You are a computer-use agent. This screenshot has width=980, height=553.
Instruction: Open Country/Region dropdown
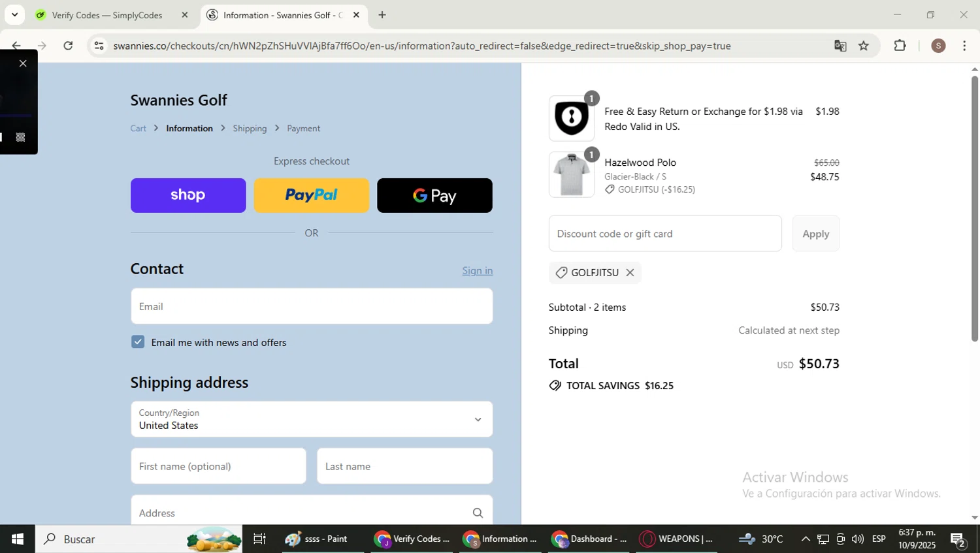312,419
